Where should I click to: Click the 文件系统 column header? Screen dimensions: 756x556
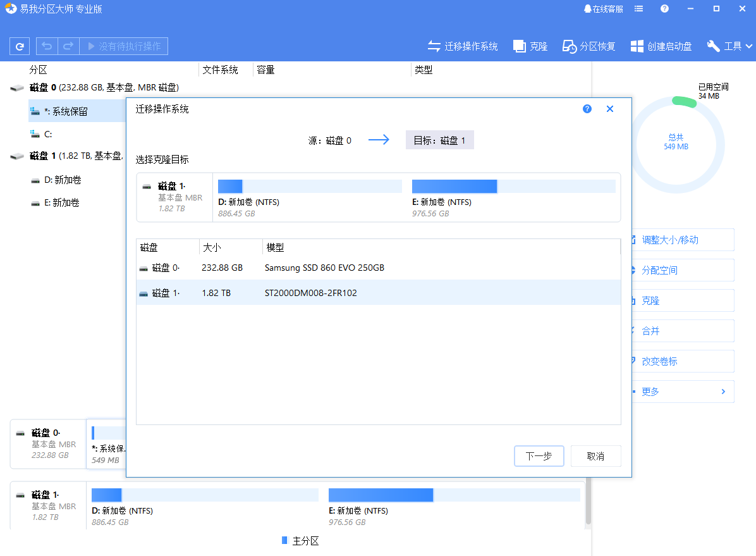pos(221,70)
